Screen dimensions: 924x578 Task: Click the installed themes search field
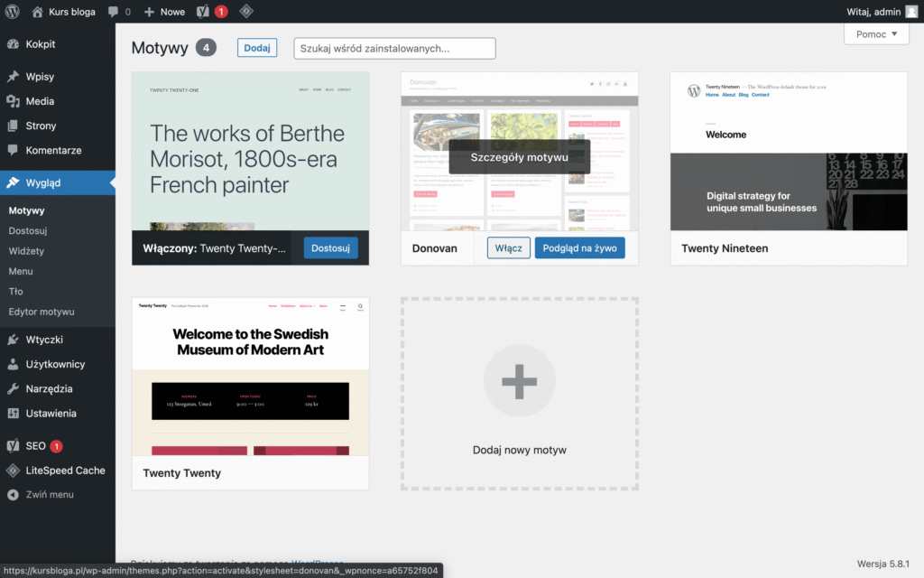[x=394, y=48]
